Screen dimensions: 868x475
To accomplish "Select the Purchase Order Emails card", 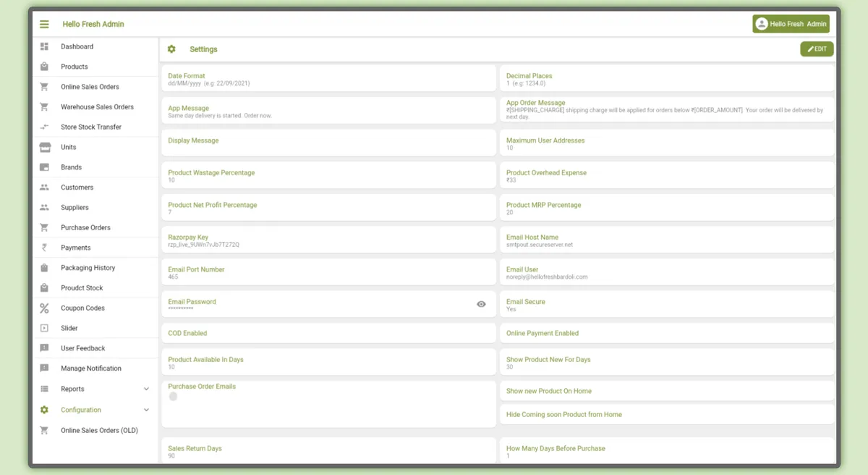I will click(x=328, y=403).
